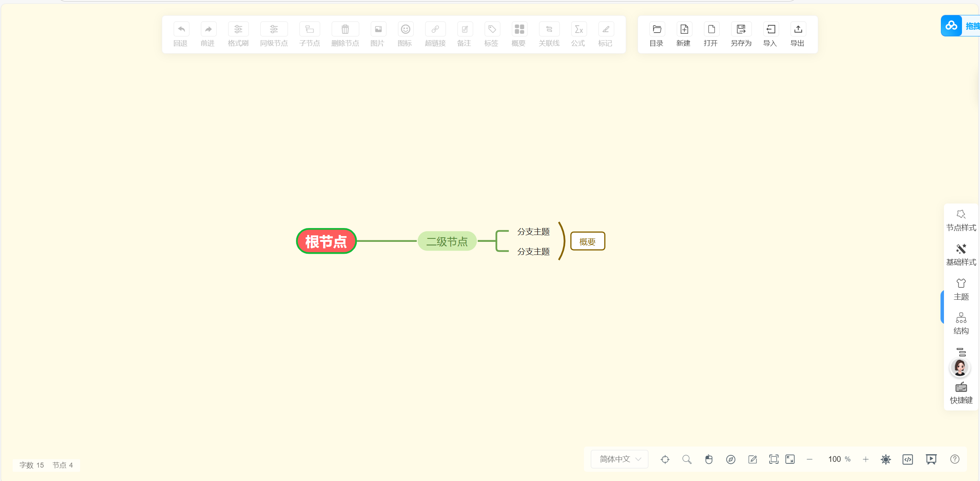Zoom in with the plus button
The image size is (980, 481).
[865, 459]
